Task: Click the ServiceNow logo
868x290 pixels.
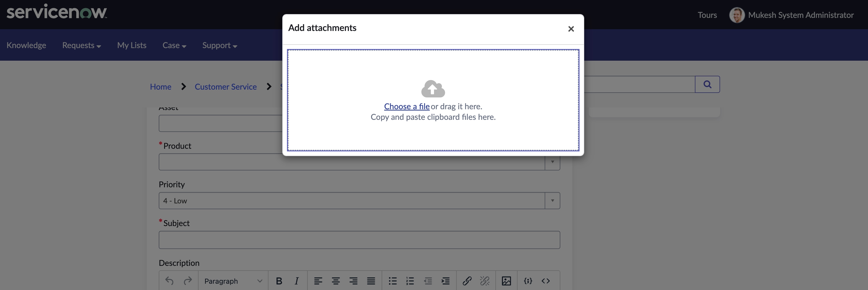Action: tap(57, 12)
